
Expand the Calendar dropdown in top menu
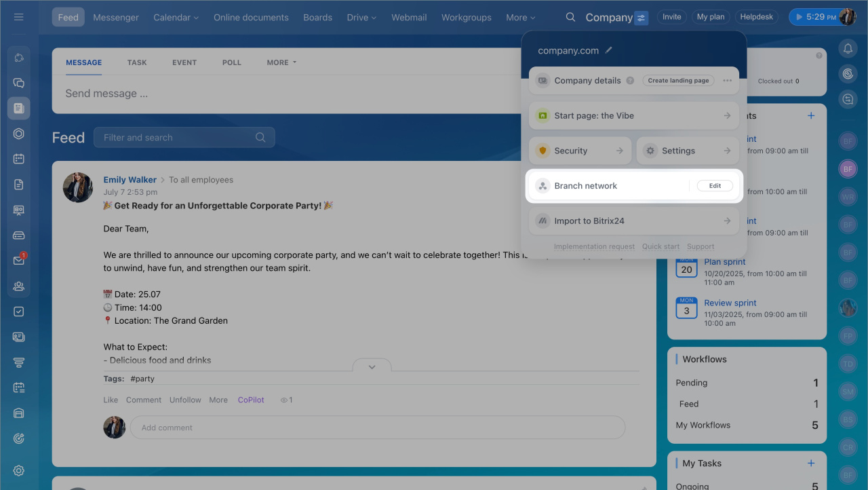[x=176, y=18]
